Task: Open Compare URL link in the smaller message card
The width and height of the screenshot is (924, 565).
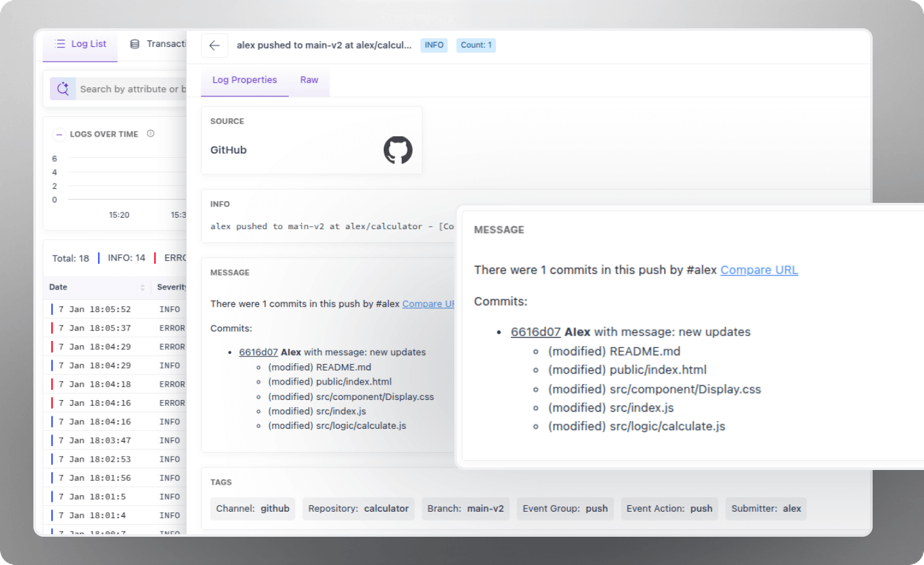Action: click(428, 304)
